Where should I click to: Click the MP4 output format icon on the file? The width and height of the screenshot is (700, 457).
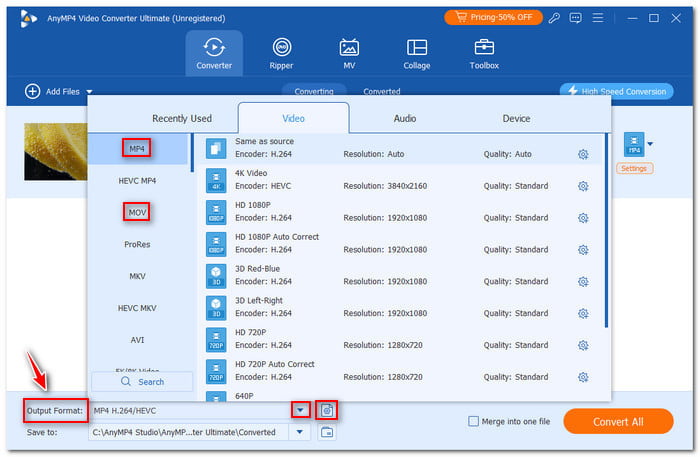pos(634,145)
